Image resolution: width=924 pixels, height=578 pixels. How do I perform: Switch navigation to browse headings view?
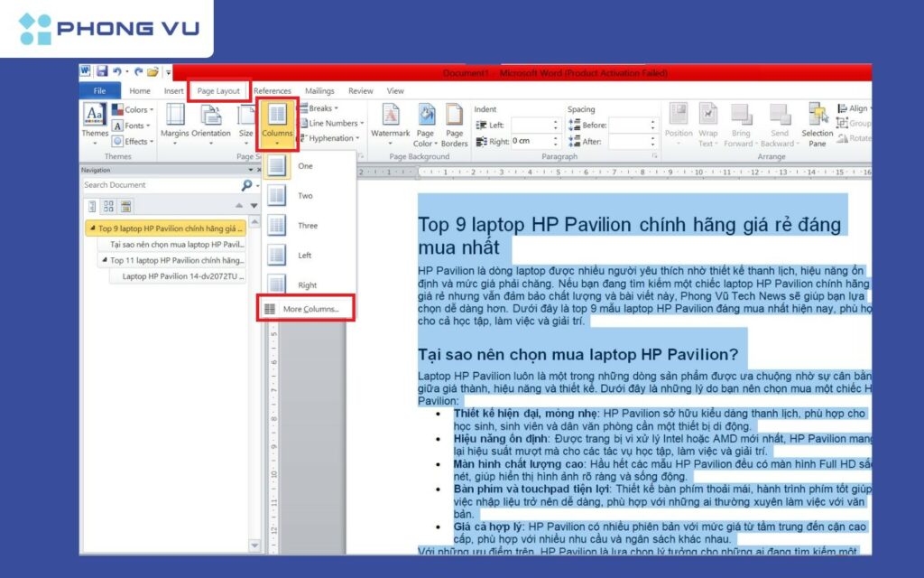point(93,206)
